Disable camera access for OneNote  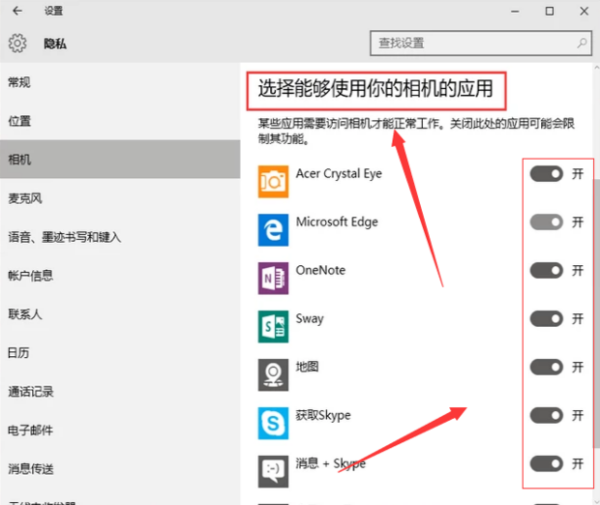point(546,270)
